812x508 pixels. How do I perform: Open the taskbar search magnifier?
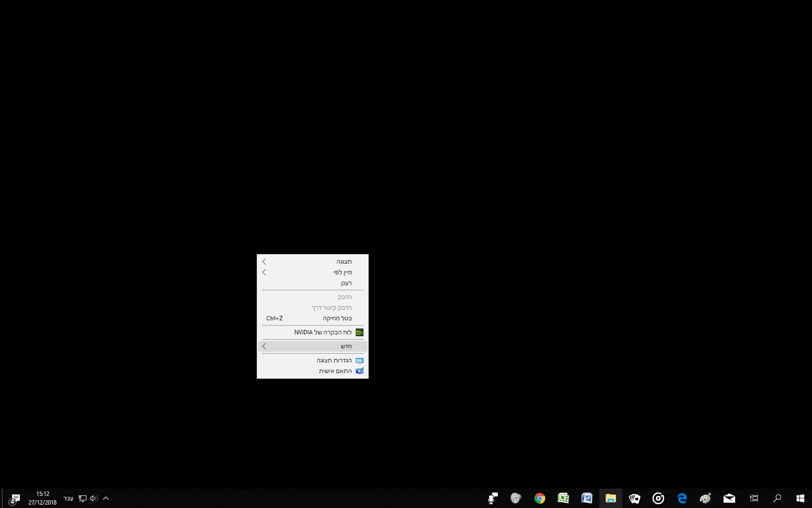[x=777, y=498]
